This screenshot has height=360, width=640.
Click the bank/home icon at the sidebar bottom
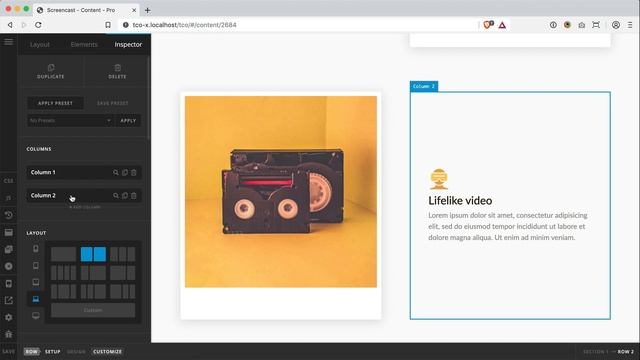(x=8, y=334)
